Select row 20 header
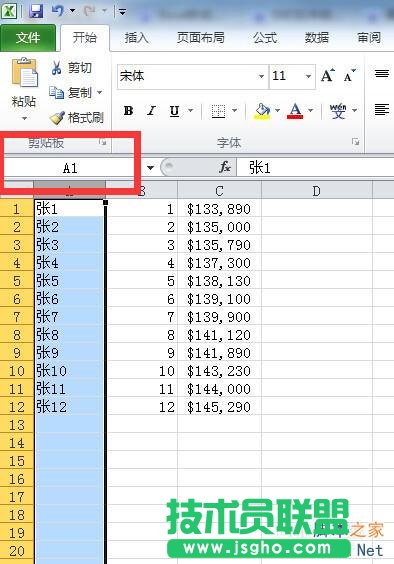 point(17,551)
